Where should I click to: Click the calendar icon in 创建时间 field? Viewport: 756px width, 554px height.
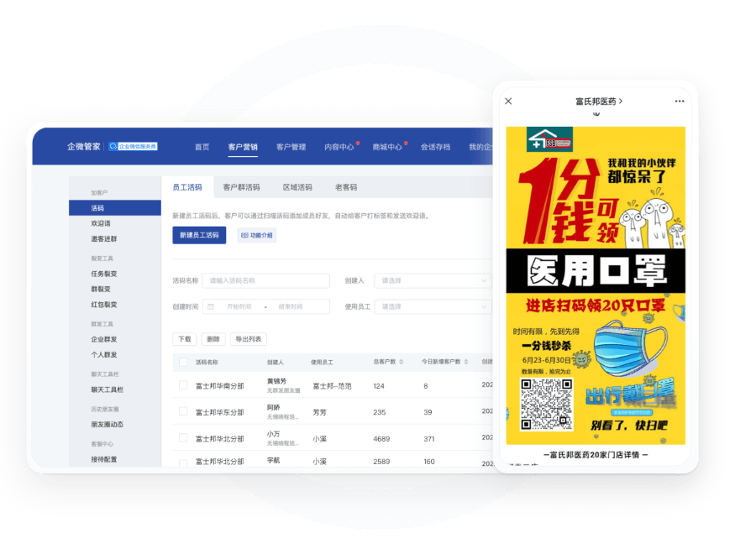pos(211,306)
